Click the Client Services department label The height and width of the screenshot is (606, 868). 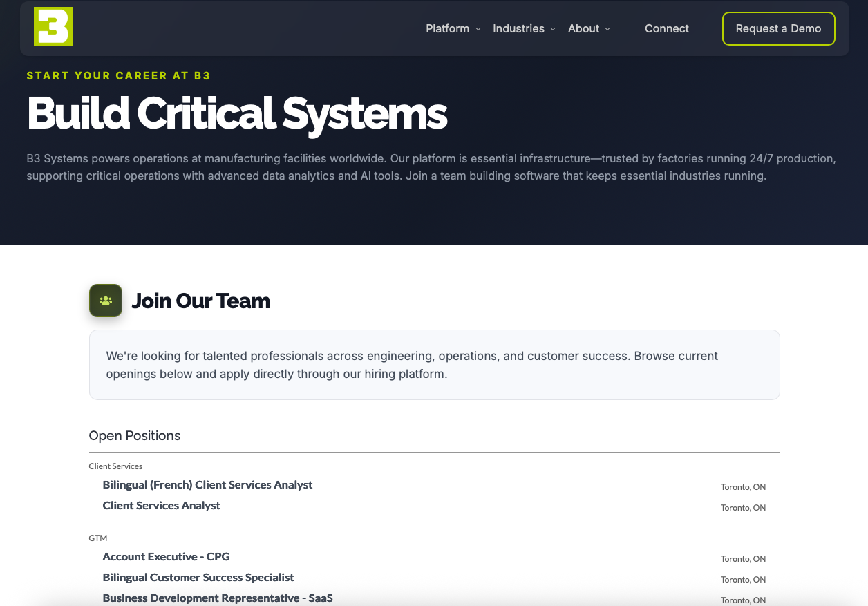point(115,466)
